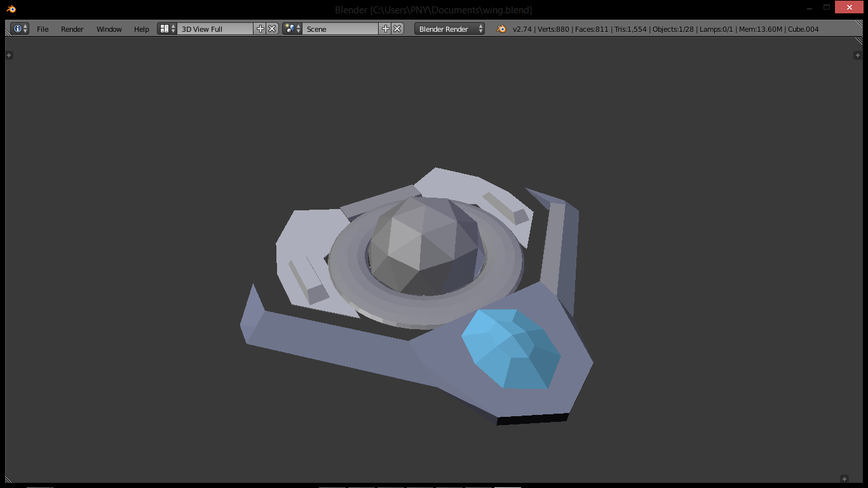
Task: Minimize the Blender window
Action: 809,8
